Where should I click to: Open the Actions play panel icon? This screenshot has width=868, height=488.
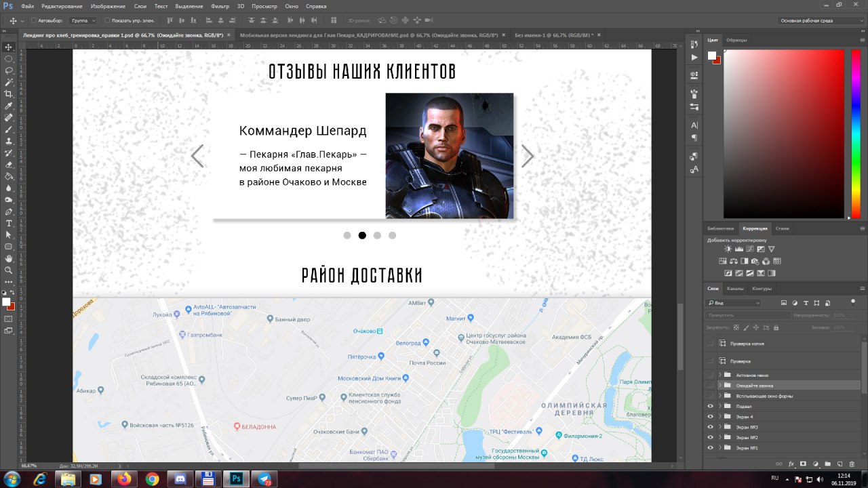(694, 58)
